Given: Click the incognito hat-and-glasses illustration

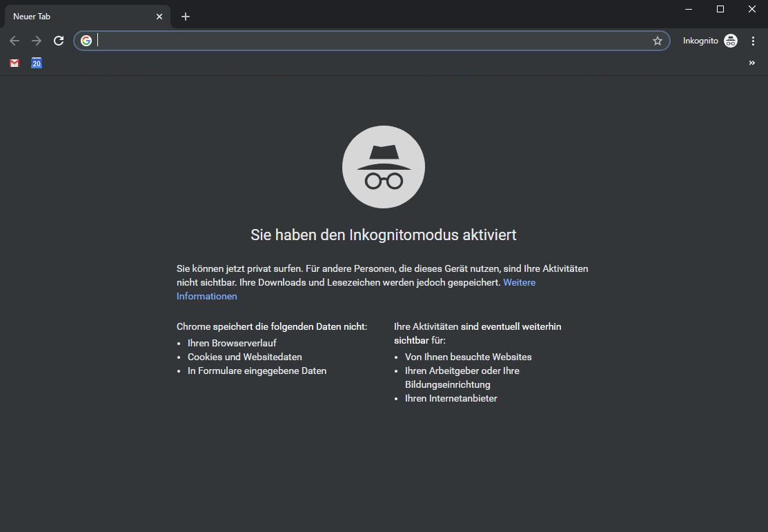Looking at the screenshot, I should [x=383, y=166].
